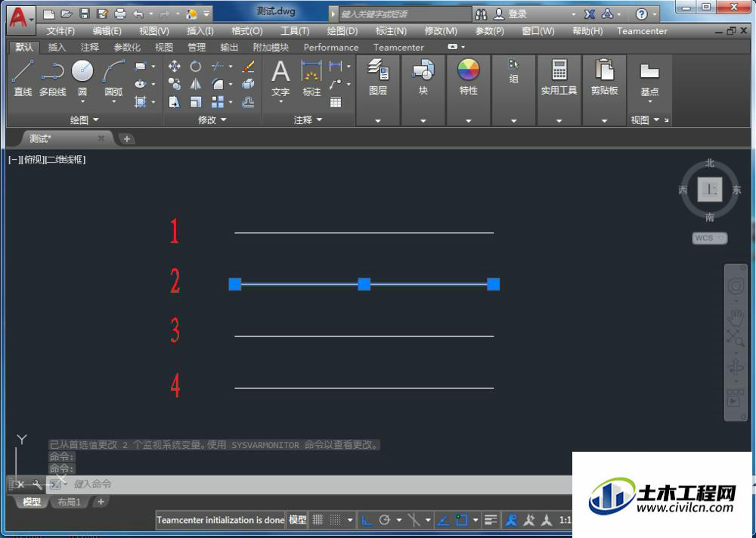This screenshot has height=538, width=756.
Task: Click the Plot/Print icon in quick access toolbar
Action: [x=120, y=14]
